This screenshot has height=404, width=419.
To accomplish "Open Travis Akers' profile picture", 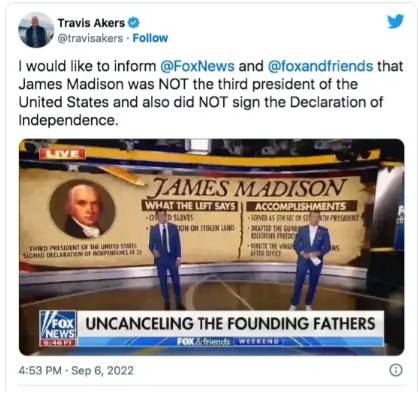I will coord(36,30).
